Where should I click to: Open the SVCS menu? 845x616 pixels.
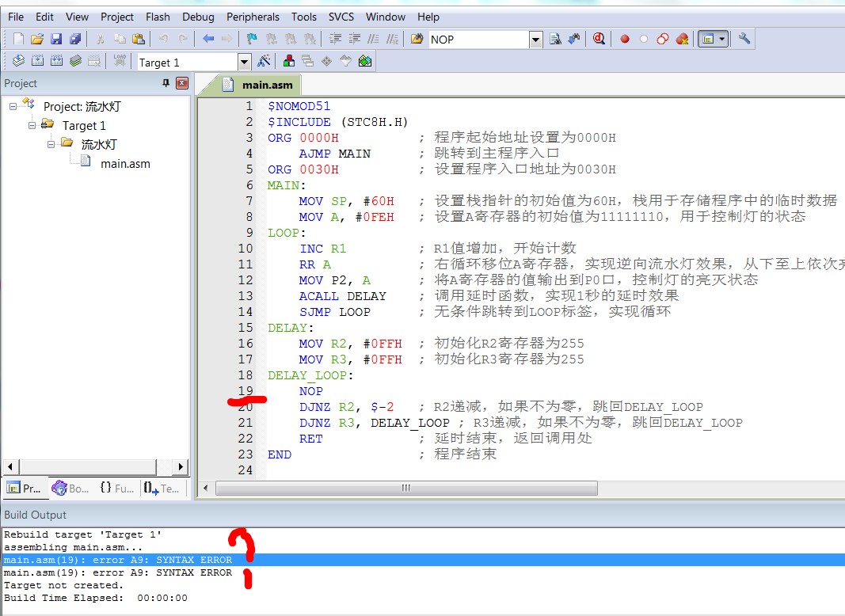(x=341, y=17)
